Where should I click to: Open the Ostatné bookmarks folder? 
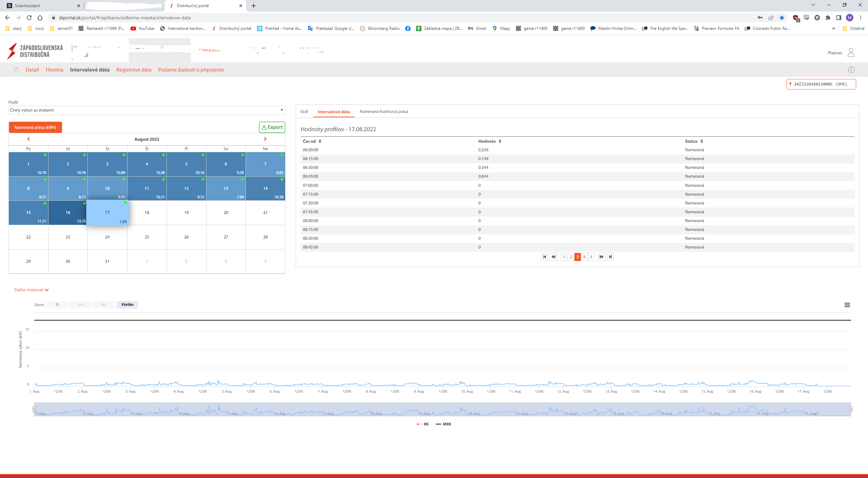(x=853, y=28)
